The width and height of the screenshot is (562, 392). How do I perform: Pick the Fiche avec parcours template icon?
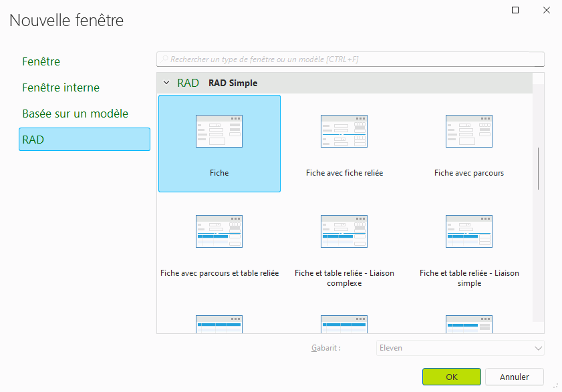click(x=469, y=131)
